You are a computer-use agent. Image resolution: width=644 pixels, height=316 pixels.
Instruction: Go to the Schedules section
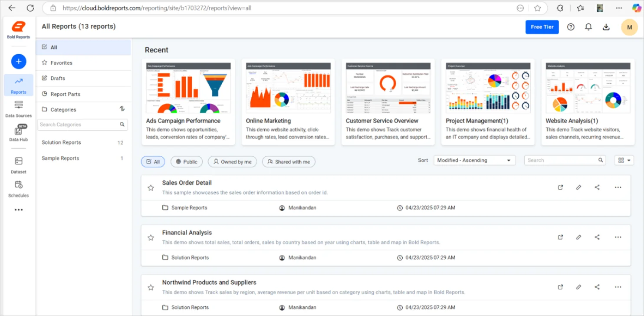tap(18, 188)
